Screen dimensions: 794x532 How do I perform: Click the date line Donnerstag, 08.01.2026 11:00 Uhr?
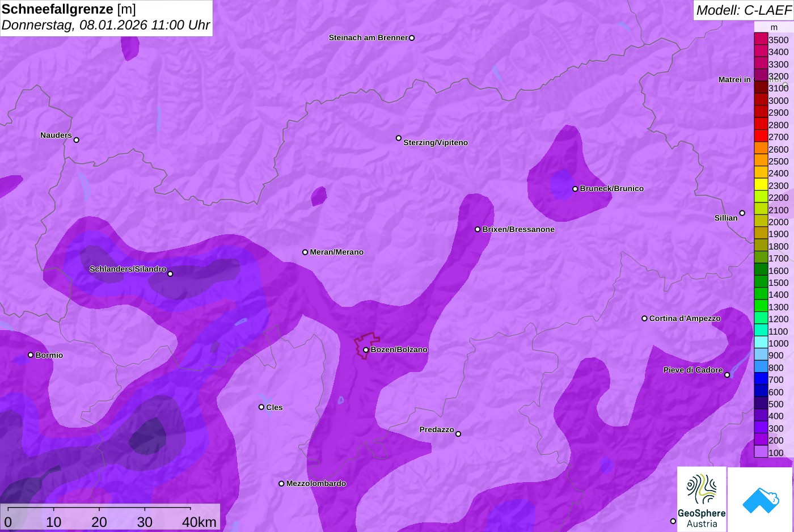(x=105, y=25)
